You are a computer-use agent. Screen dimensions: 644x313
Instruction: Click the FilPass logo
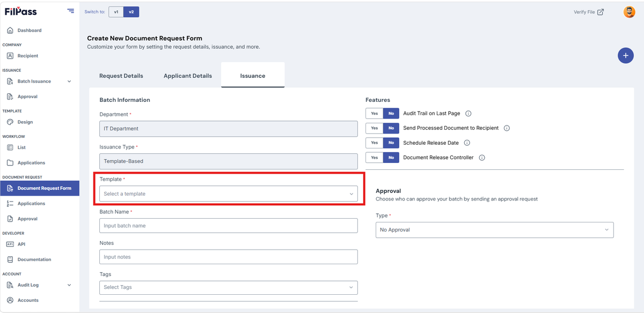click(20, 11)
